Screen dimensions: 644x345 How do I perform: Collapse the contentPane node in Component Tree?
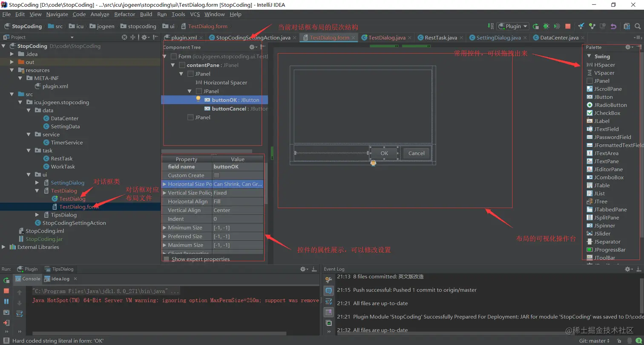tap(173, 65)
